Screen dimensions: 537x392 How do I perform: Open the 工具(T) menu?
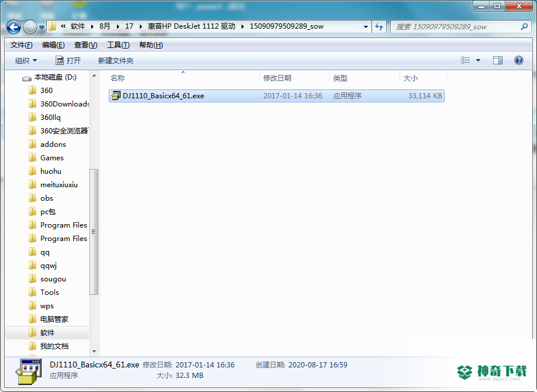pos(118,45)
